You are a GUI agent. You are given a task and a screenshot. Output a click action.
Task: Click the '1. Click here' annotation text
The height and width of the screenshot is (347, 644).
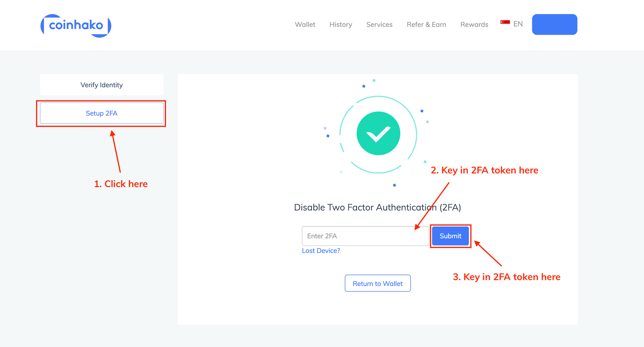(x=121, y=184)
